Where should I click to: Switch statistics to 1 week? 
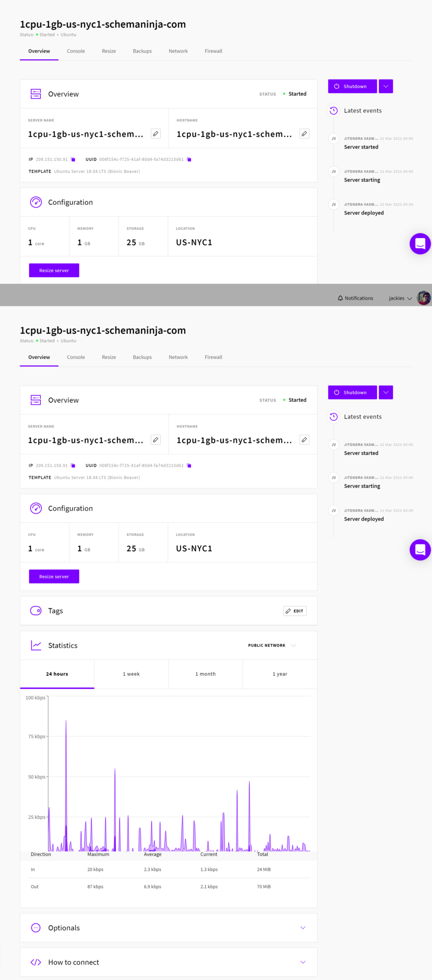click(131, 674)
